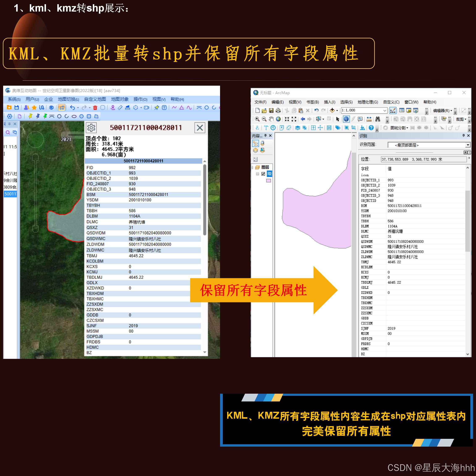Open the 1:1,000 map scale dropdown

[x=385, y=110]
